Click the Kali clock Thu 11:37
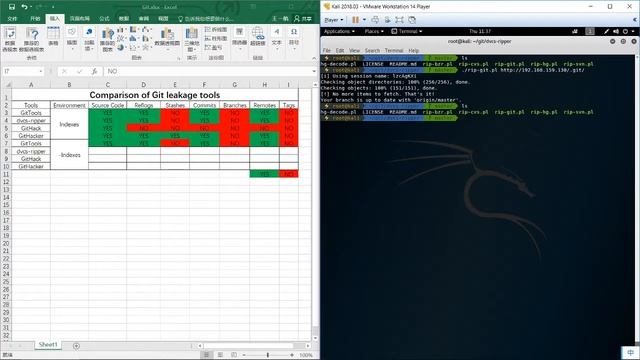Image resolution: width=640 pixels, height=360 pixels. tap(480, 31)
